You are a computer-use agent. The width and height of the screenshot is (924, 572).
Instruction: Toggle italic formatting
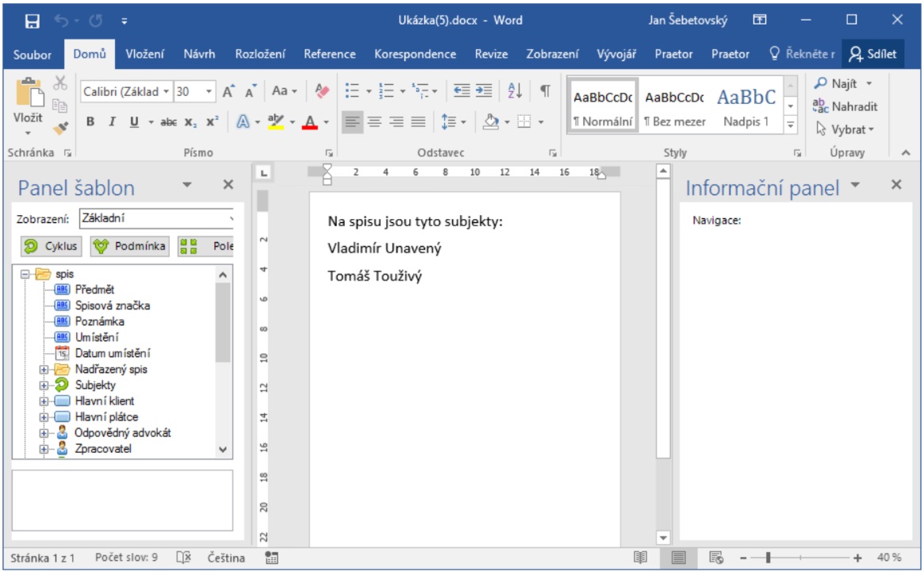112,121
